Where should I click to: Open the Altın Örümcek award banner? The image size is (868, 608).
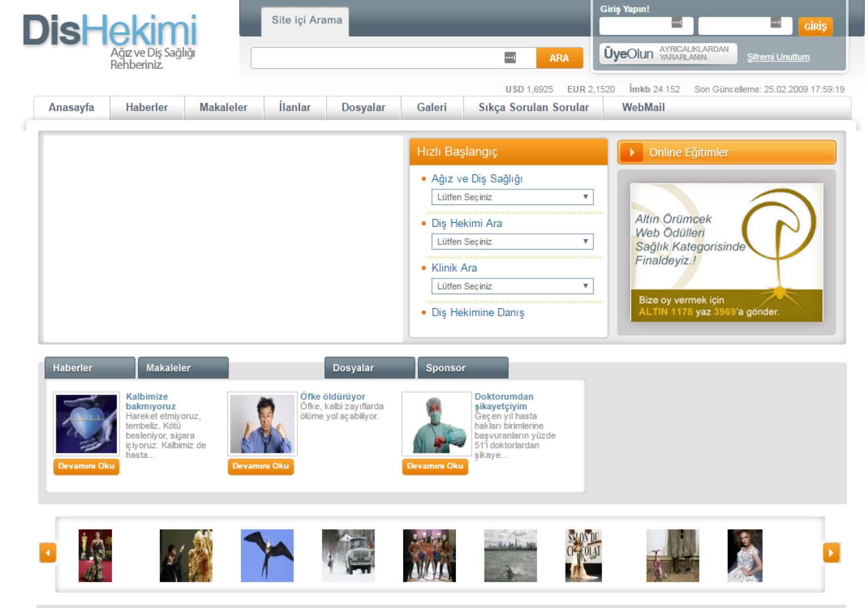[x=726, y=252]
